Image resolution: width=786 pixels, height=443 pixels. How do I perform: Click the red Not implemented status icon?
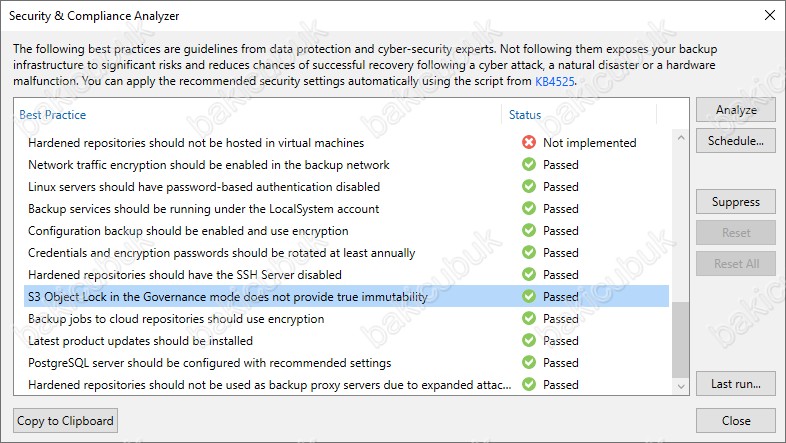point(529,143)
